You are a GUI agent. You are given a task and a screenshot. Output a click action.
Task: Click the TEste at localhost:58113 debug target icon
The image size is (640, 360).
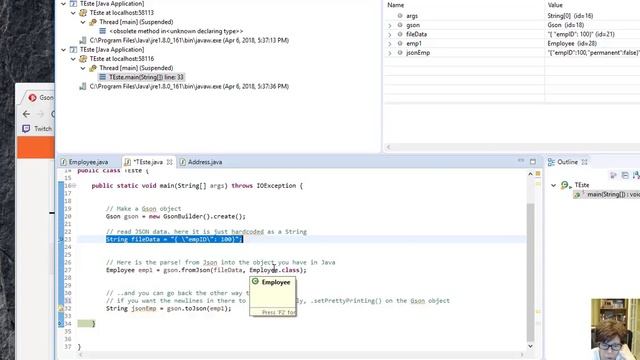click(x=83, y=13)
